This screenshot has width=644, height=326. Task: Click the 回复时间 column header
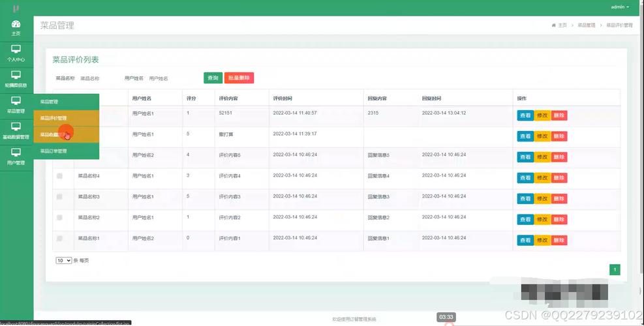pos(432,99)
